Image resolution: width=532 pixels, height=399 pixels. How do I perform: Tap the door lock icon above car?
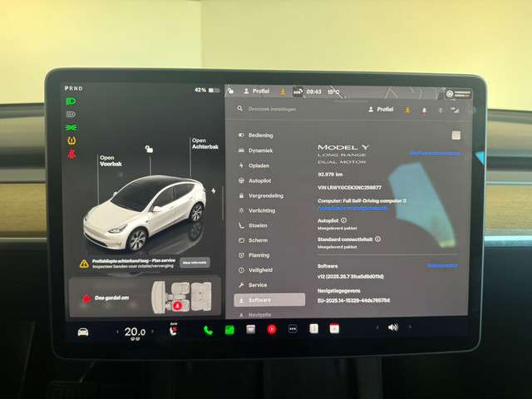[148, 148]
